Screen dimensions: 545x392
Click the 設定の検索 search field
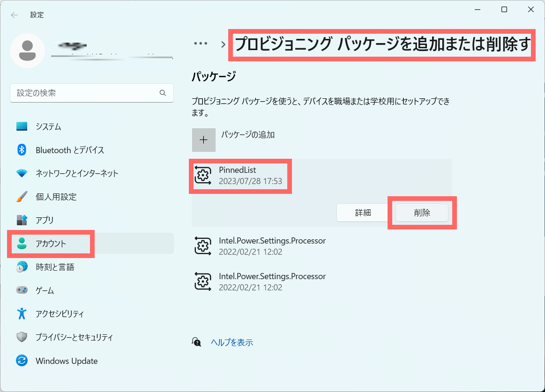click(x=91, y=93)
